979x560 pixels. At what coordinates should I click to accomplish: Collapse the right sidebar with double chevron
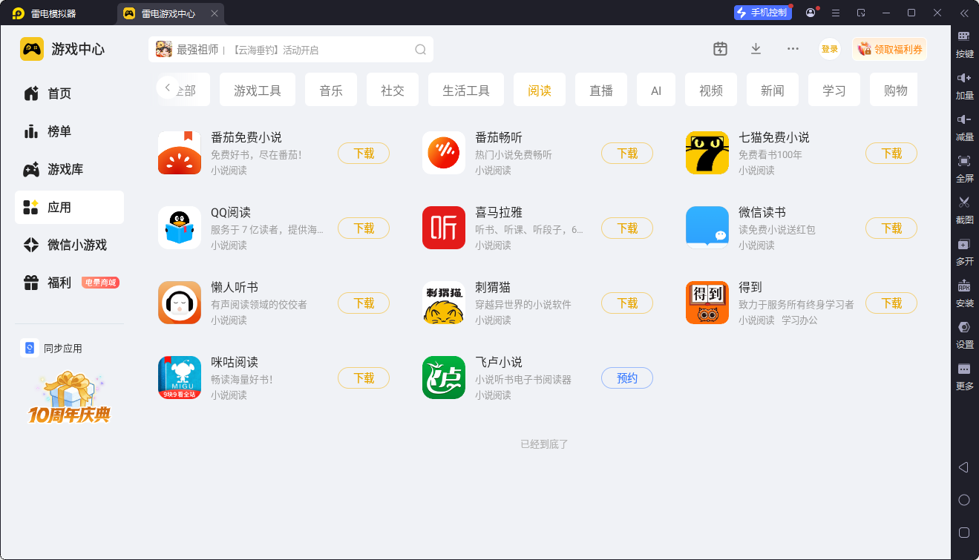click(x=964, y=13)
